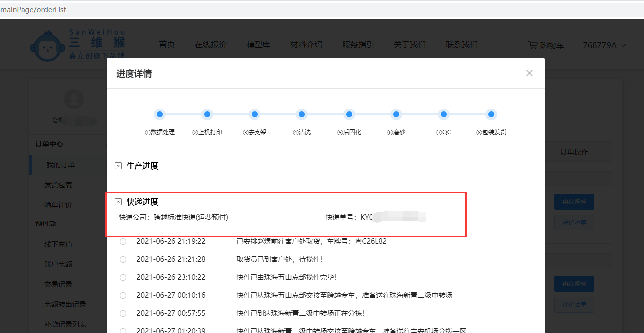Click the ④清洗 progress step dot
Viewport: 644px width, 333px height.
pos(302,114)
